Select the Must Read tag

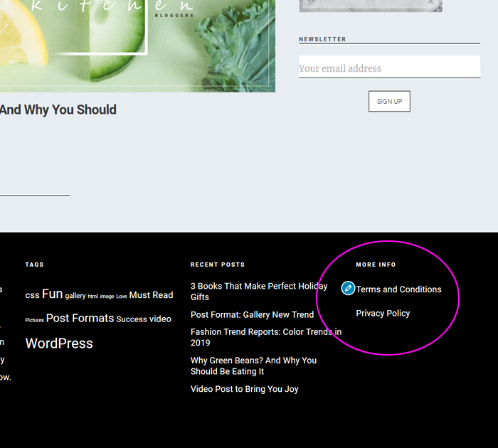coord(151,295)
